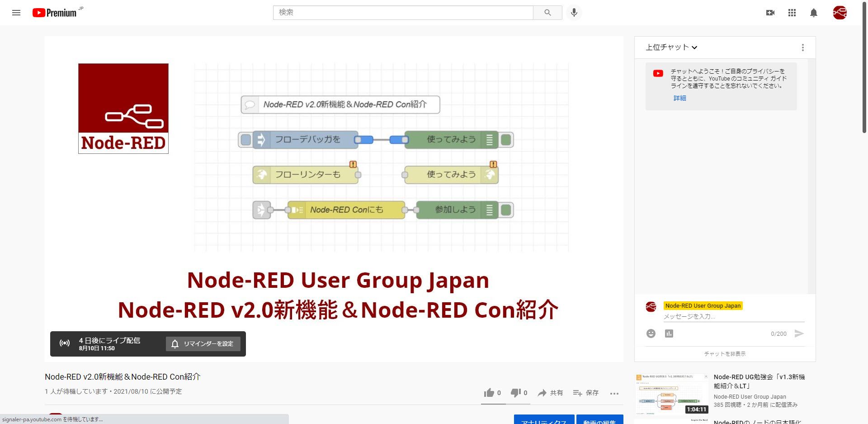Open the account avatar menu
This screenshot has width=868, height=424.
[x=840, y=13]
